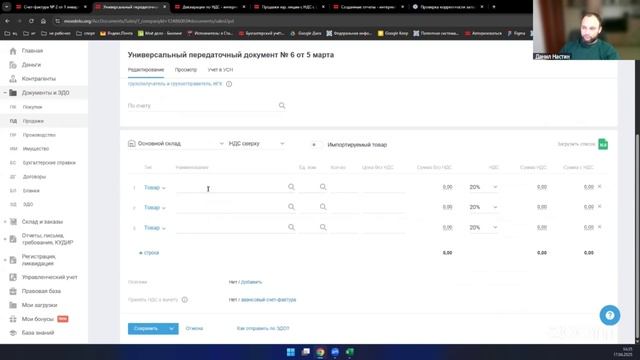This screenshot has height=360, width=640.
Task: Click row 1 Наименование input field
Action: [x=231, y=187]
